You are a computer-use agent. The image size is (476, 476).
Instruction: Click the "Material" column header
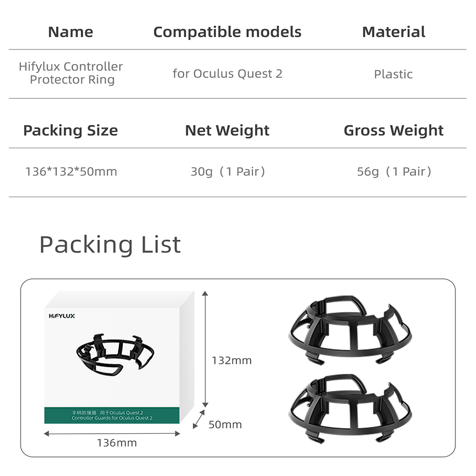tap(393, 32)
